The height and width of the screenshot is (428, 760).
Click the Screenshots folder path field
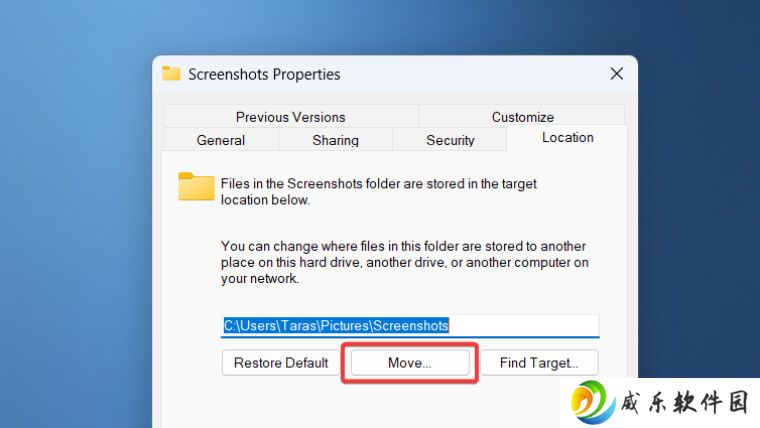(410, 325)
